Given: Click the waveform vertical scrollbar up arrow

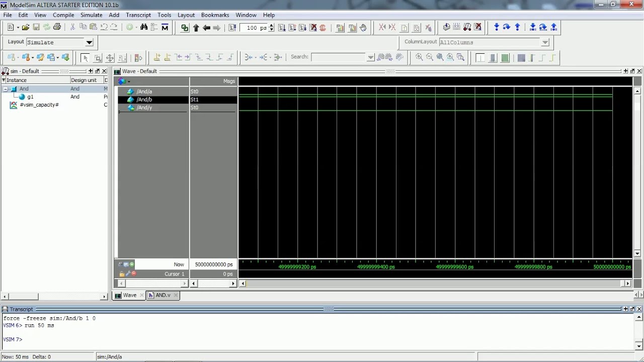Looking at the screenshot, I should [638, 92].
